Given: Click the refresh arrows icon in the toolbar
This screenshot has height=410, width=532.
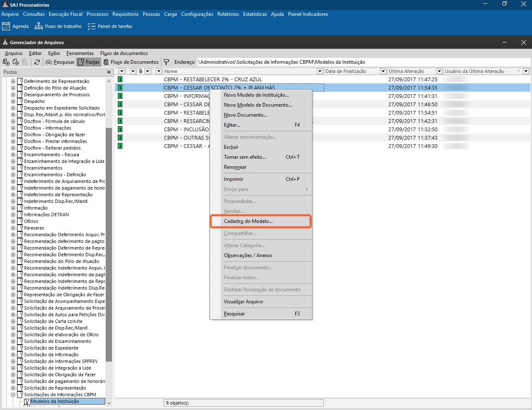Looking at the screenshot, I should [x=37, y=62].
